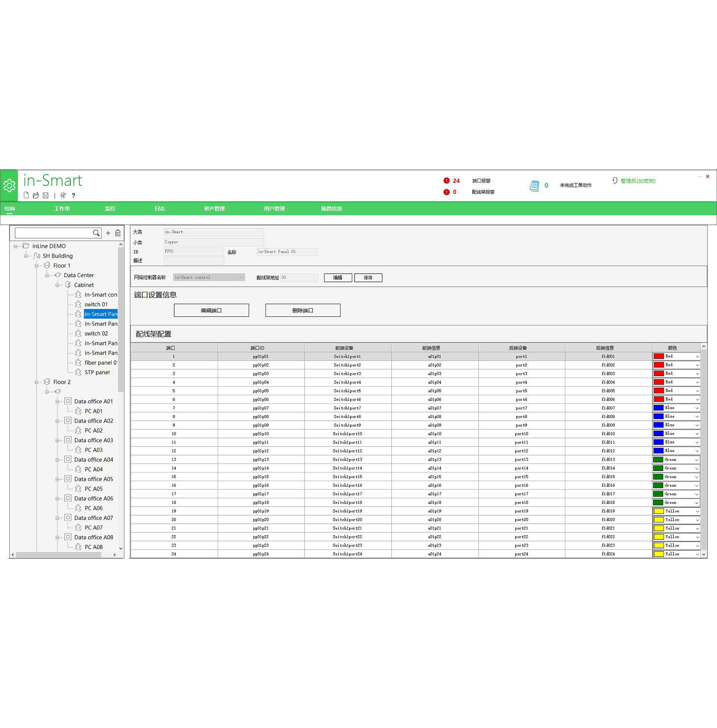Image resolution: width=717 pixels, height=728 pixels.
Task: Click the save disk toolbar icon
Action: (x=46, y=195)
